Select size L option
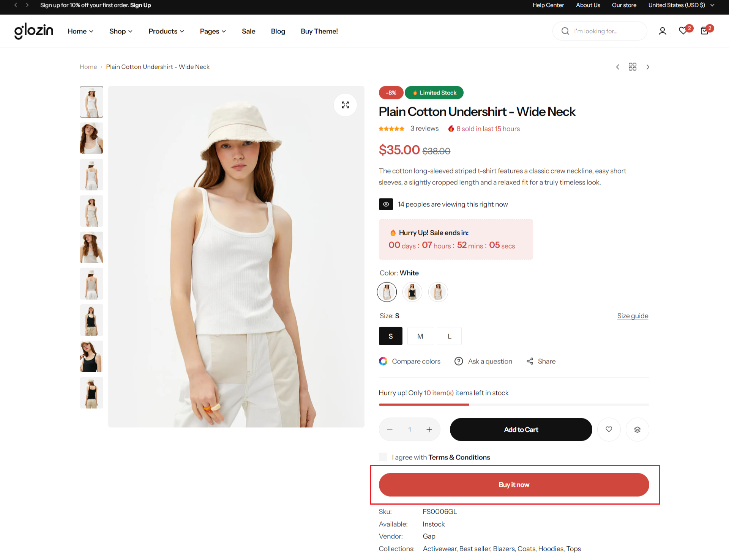Screen dimensions: 729x560 pos(450,336)
